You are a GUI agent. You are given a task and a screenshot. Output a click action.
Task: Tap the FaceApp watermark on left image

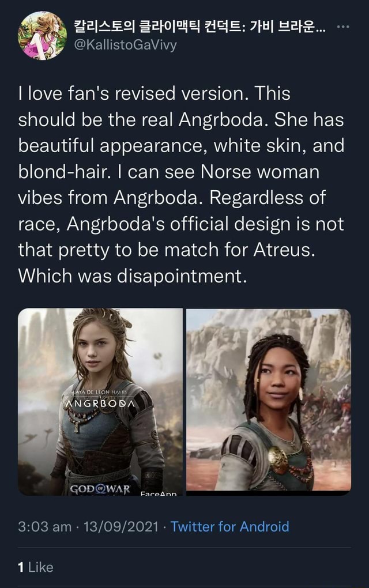pos(158,493)
